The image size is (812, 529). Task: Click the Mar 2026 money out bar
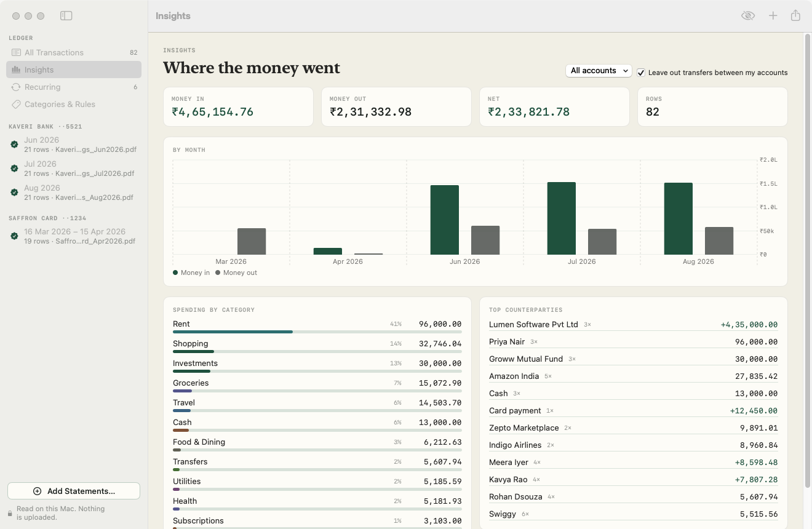[252, 241]
